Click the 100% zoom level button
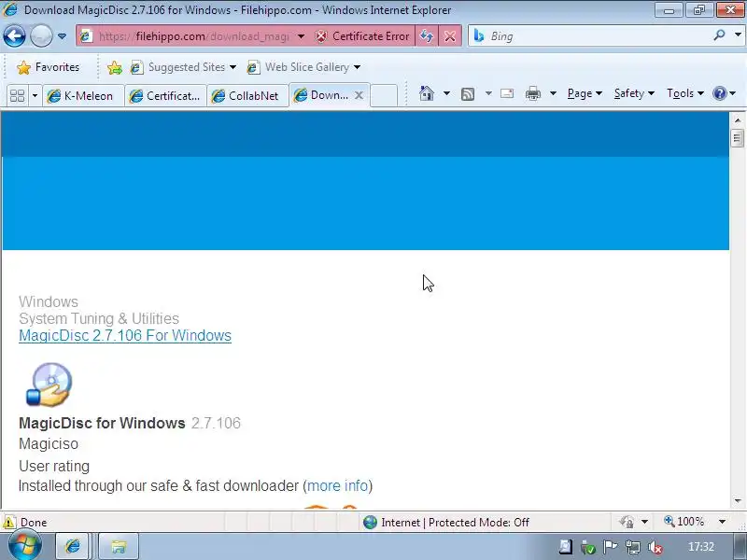 684,522
